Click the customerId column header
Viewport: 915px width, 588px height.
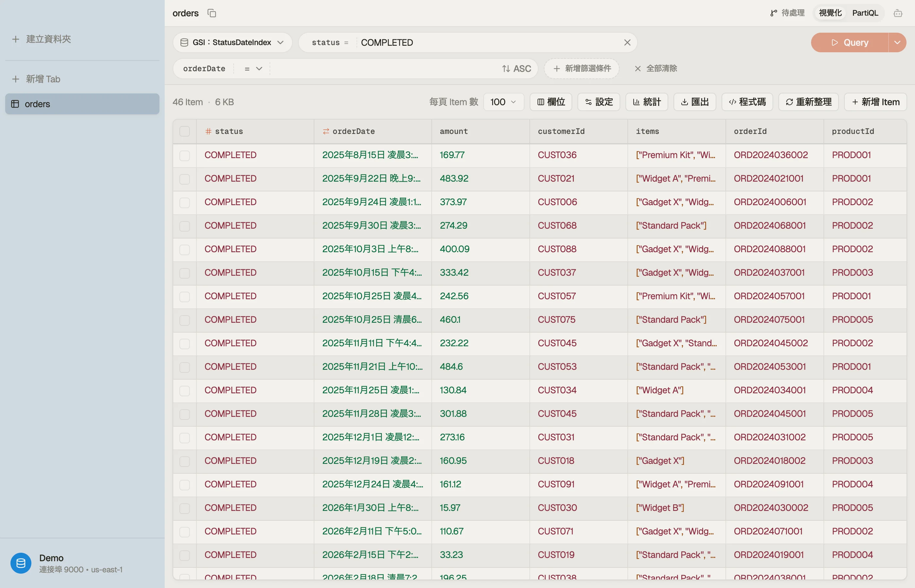(578, 131)
